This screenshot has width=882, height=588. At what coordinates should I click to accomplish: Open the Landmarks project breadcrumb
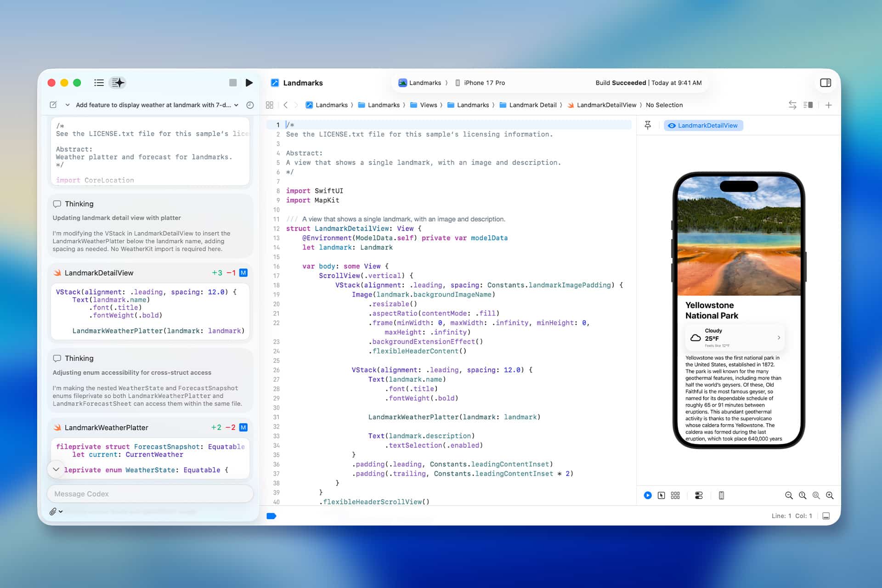tap(327, 105)
